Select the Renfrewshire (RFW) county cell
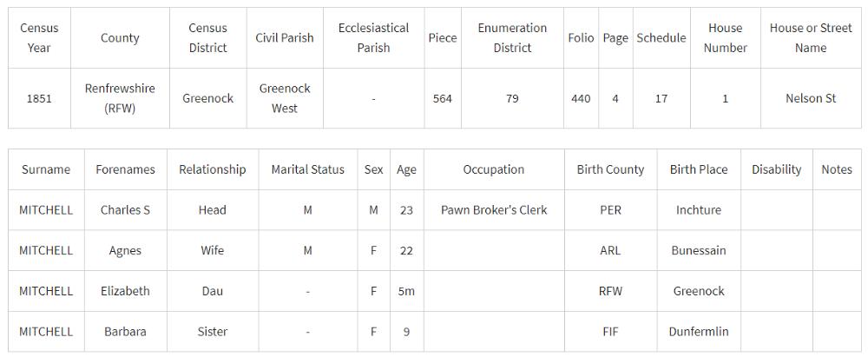 point(120,98)
